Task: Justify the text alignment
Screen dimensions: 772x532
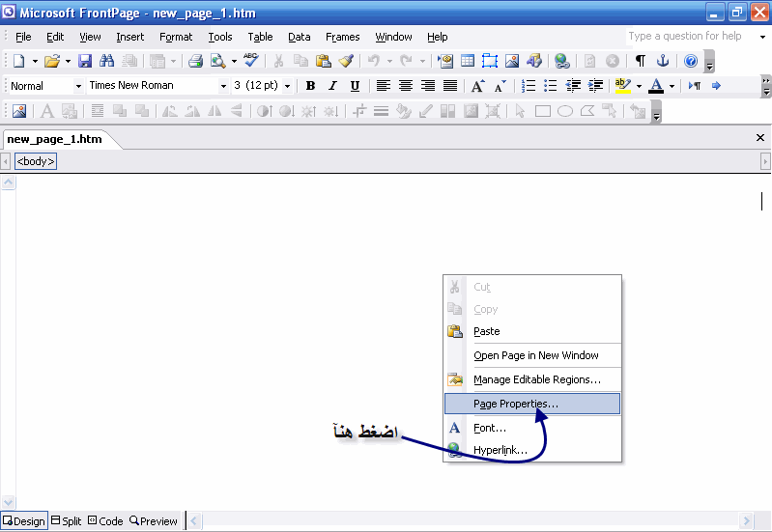Action: 450,86
